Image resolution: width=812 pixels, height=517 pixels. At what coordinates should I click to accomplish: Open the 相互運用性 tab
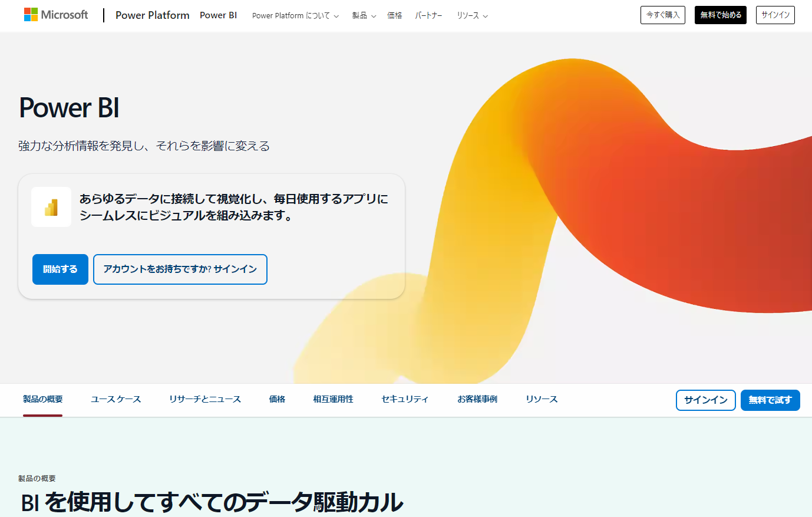click(334, 400)
